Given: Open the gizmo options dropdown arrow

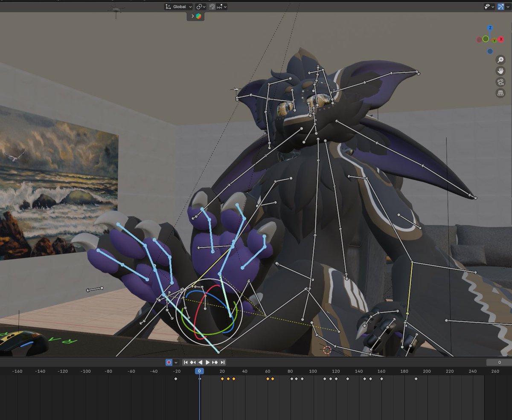Looking at the screenshot, I should 507,6.
